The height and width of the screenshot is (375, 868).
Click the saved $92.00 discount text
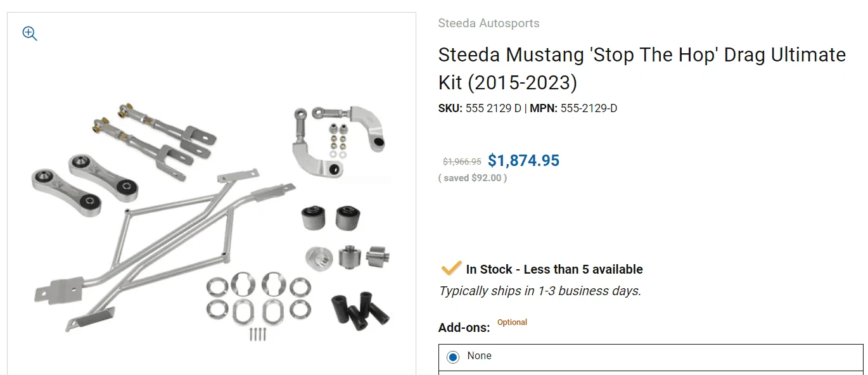click(473, 178)
